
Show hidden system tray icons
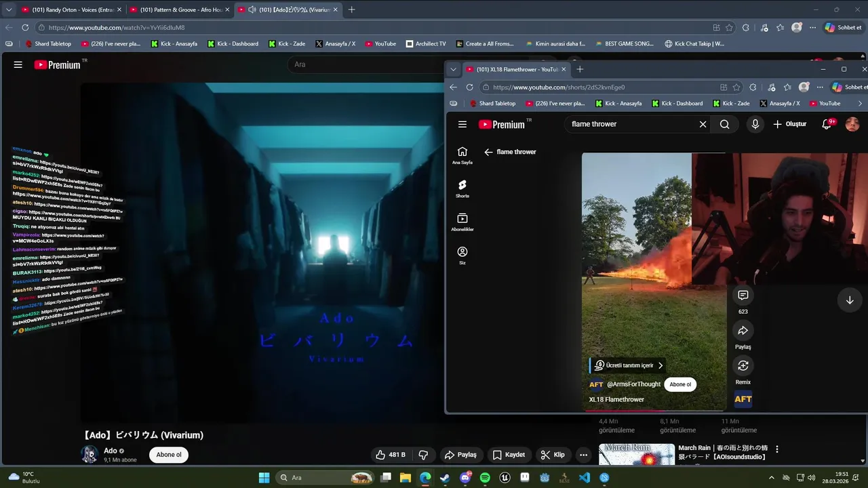tap(771, 478)
